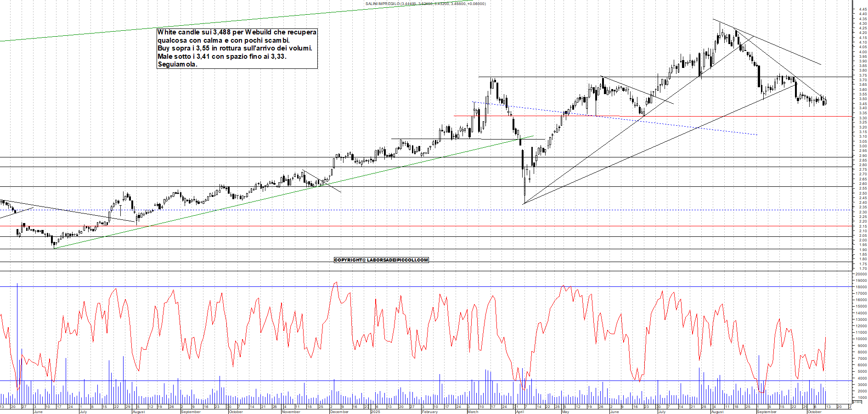Click the COPYRIGHT laborsadeipiccoli.com label

click(381, 260)
